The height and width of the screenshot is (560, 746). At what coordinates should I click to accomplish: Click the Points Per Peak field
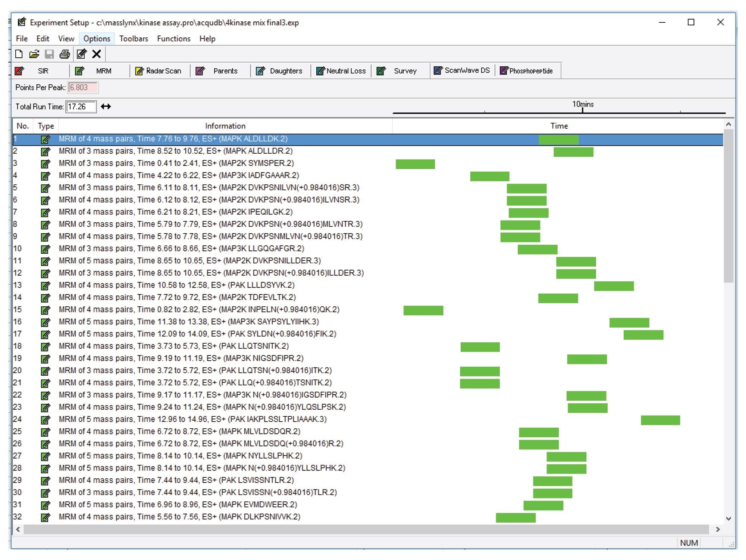(83, 88)
